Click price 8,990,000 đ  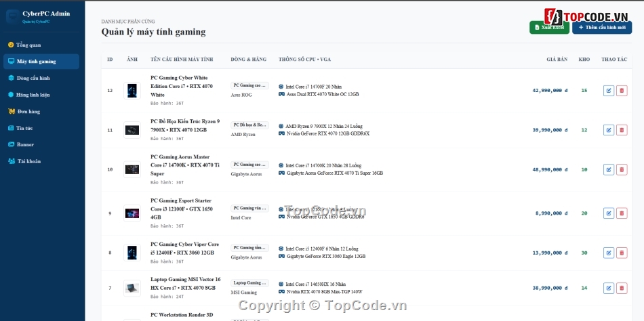pos(552,213)
